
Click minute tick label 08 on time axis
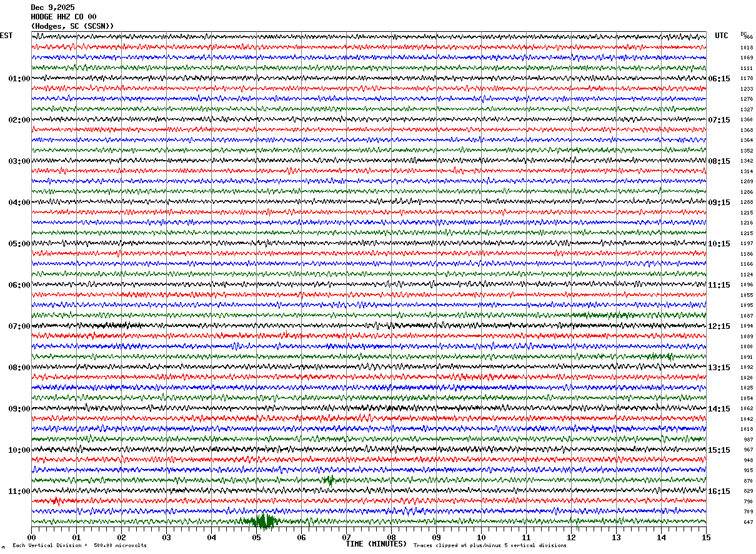click(391, 537)
